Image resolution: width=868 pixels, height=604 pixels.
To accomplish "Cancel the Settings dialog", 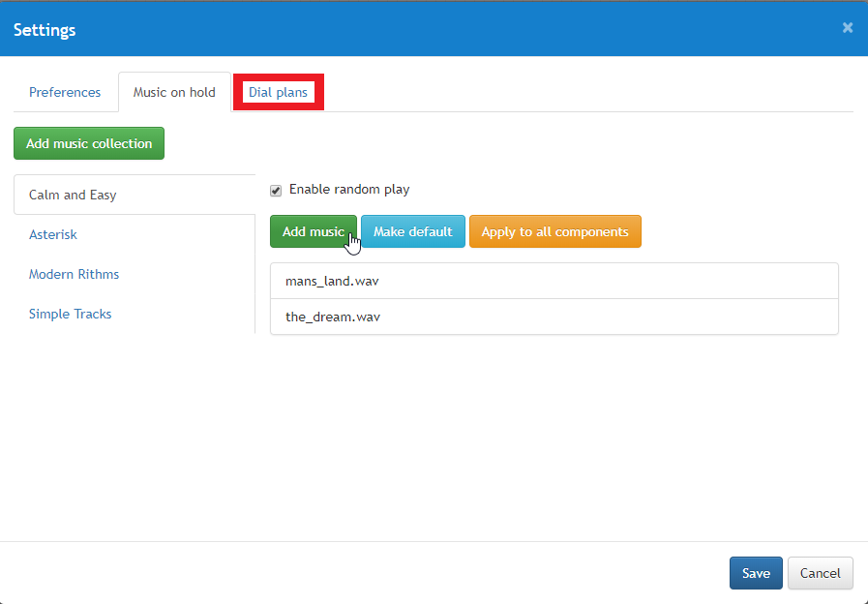I will coord(821,573).
